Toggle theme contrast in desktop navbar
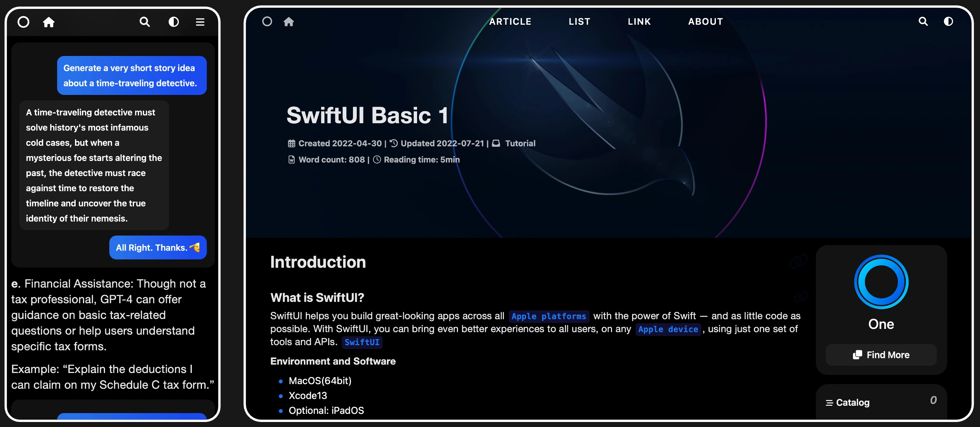 [948, 22]
